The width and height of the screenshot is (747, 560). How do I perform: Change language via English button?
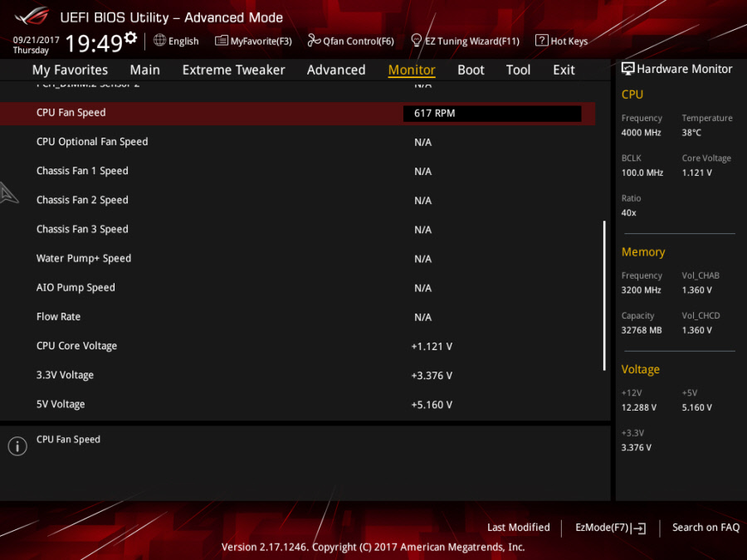[176, 41]
